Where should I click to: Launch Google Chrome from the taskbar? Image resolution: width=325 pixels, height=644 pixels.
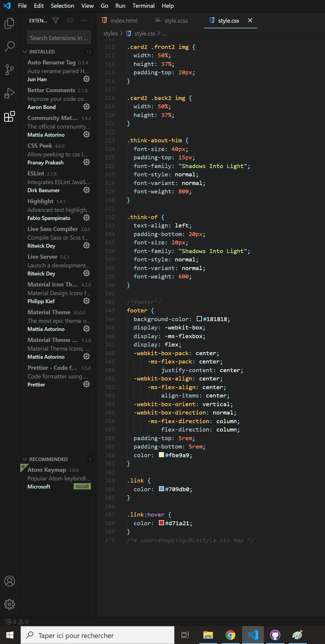coord(230,635)
